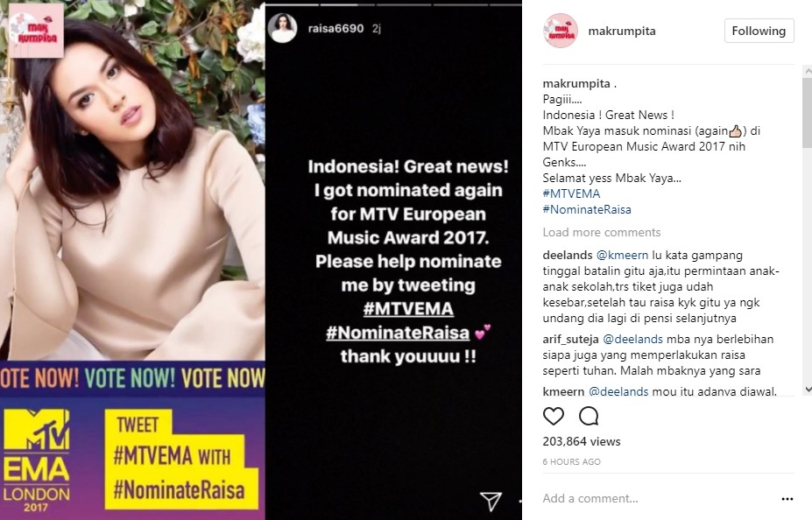Click raisa6690 story avatar
The width and height of the screenshot is (812, 520).
click(x=283, y=29)
